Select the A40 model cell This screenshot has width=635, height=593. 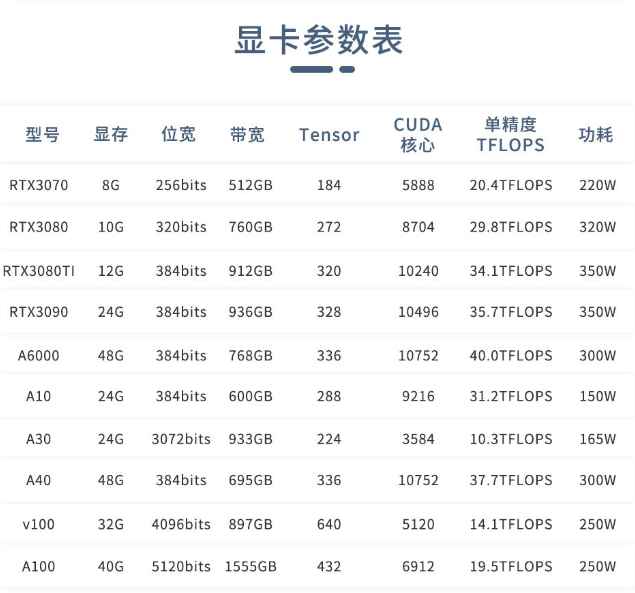pos(39,480)
